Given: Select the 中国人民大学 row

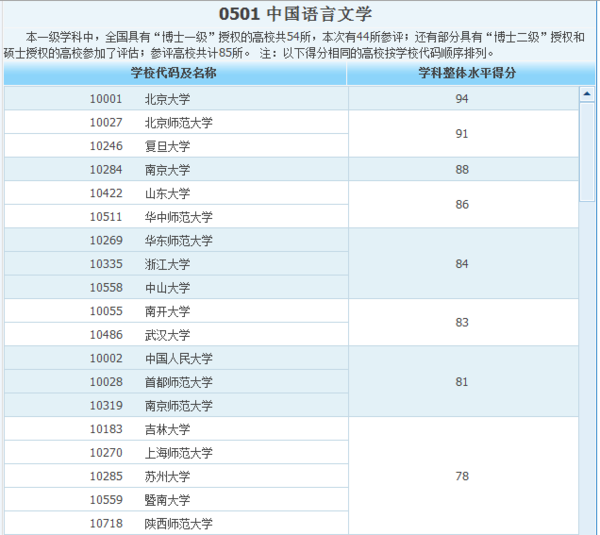Looking at the screenshot, I should tap(176, 358).
